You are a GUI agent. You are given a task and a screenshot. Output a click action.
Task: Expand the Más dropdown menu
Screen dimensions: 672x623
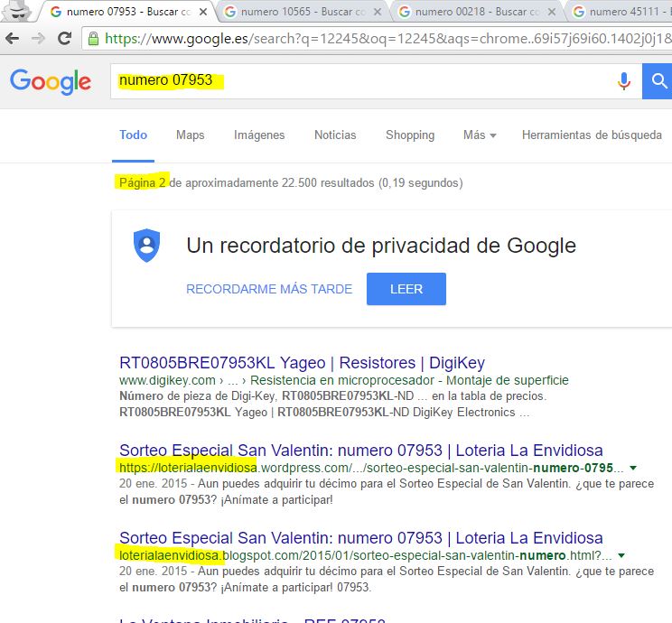480,135
